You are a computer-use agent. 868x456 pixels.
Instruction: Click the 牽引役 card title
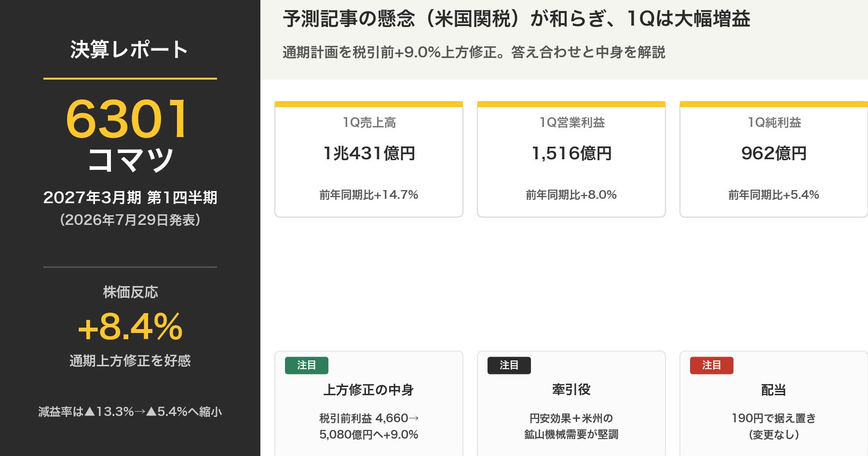click(571, 390)
